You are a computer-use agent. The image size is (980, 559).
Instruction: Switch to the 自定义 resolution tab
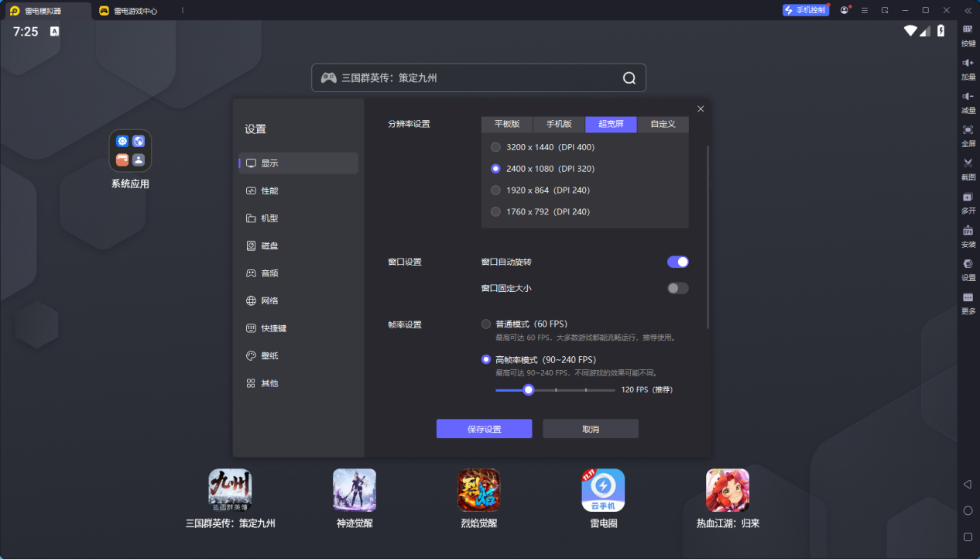(x=662, y=124)
